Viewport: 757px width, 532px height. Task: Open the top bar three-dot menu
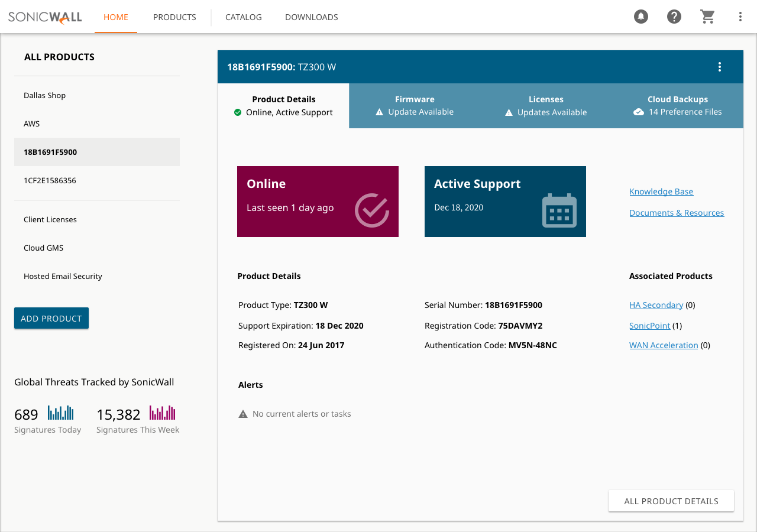(x=740, y=17)
